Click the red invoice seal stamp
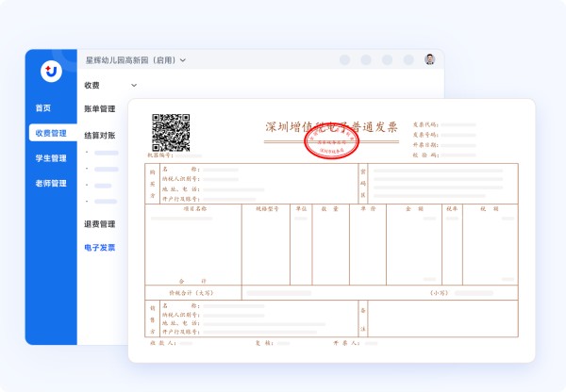Screen dimensions: 566x392 (331, 141)
